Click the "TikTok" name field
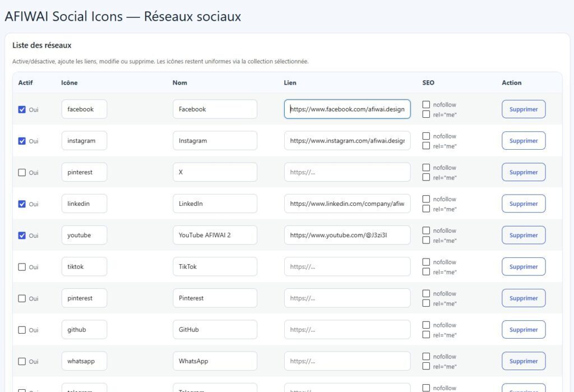Image resolution: width=574 pixels, height=392 pixels. [215, 267]
